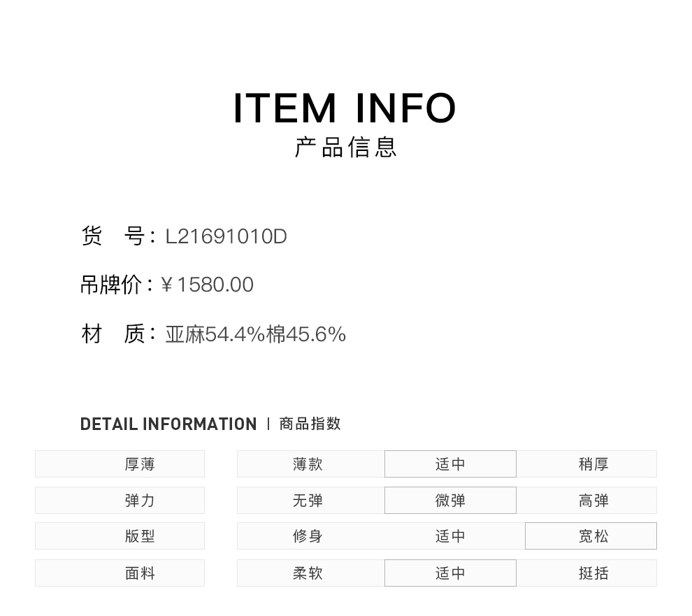Select the 柔软 fabric option
This screenshot has height=616, width=692.
click(308, 573)
